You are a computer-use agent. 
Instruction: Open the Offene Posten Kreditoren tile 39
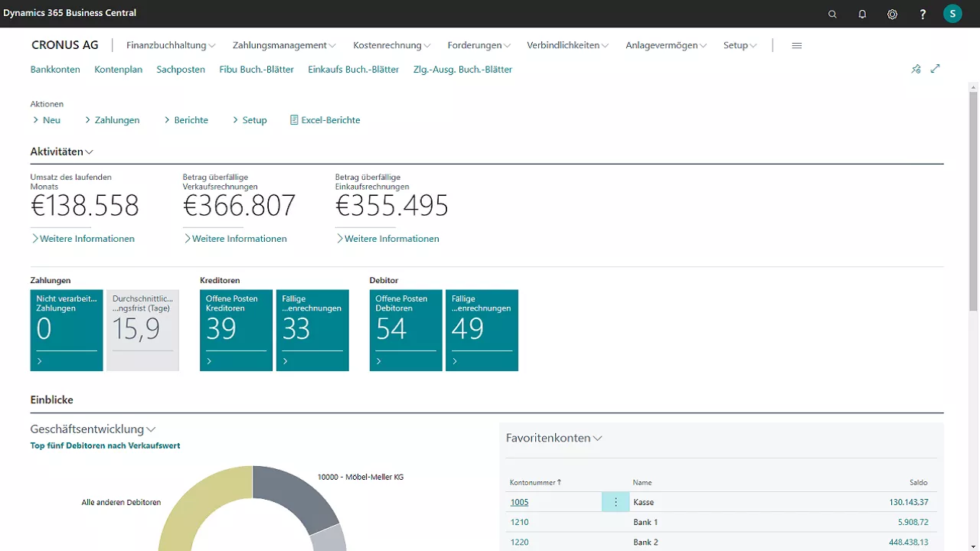pos(236,330)
